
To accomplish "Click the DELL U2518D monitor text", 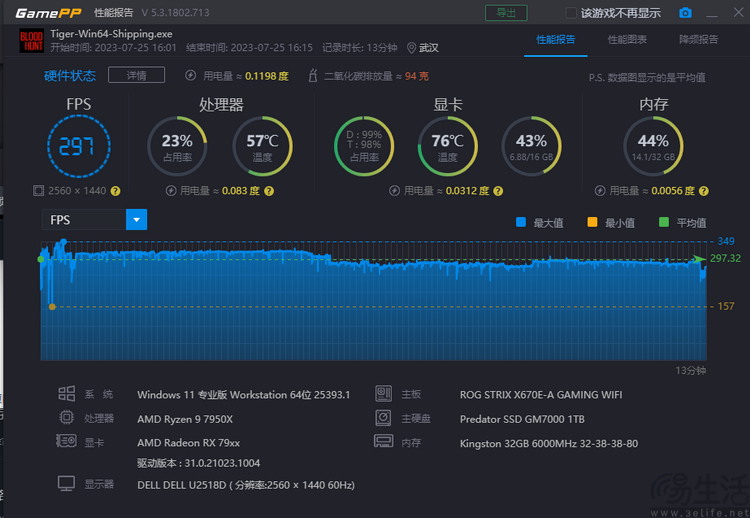I will point(246,485).
